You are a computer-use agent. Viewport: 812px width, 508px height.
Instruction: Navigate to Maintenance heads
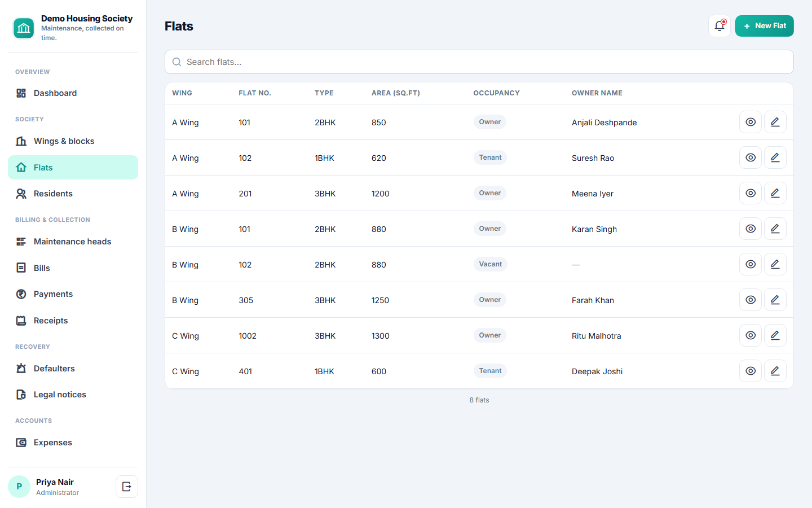click(x=73, y=242)
